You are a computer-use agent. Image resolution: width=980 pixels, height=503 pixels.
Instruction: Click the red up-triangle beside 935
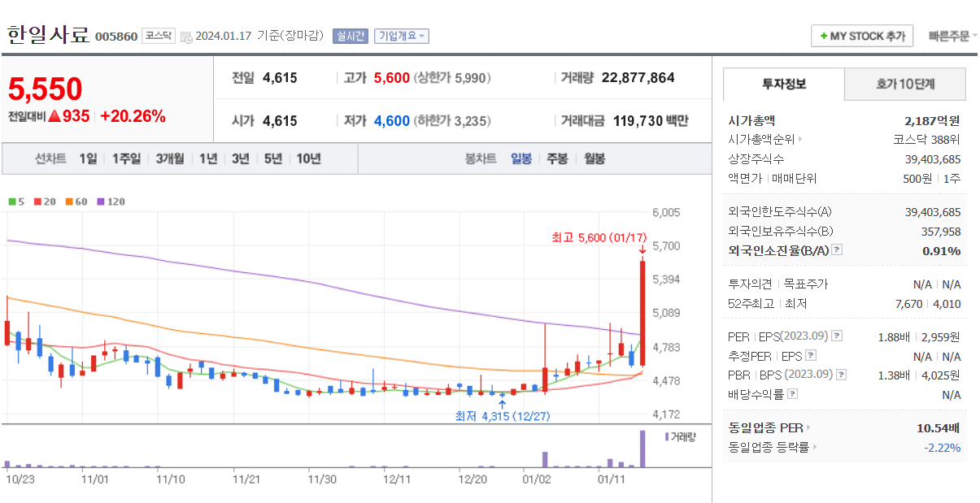coord(54,116)
